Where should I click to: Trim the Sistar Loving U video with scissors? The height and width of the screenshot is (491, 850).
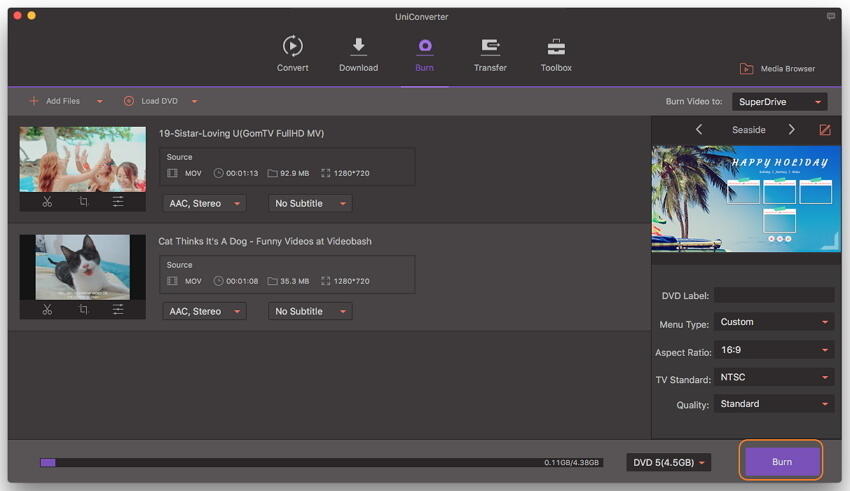click(47, 202)
